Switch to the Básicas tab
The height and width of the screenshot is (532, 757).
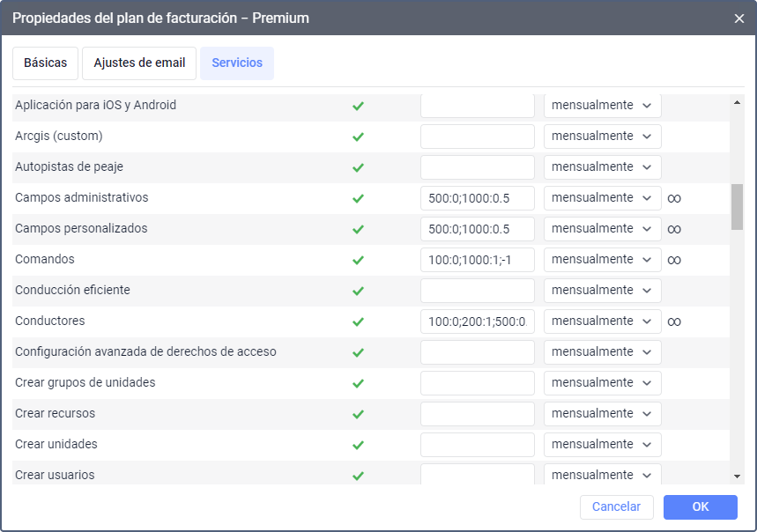pos(46,63)
